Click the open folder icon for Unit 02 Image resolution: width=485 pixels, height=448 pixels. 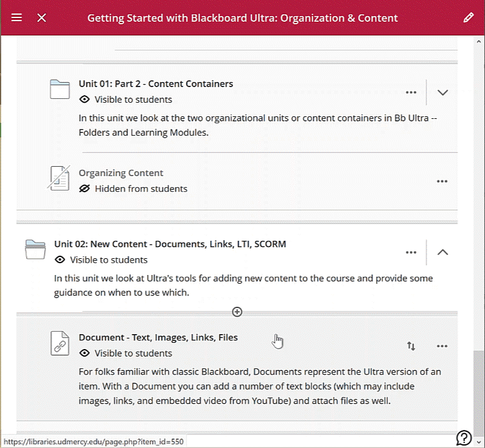click(35, 250)
